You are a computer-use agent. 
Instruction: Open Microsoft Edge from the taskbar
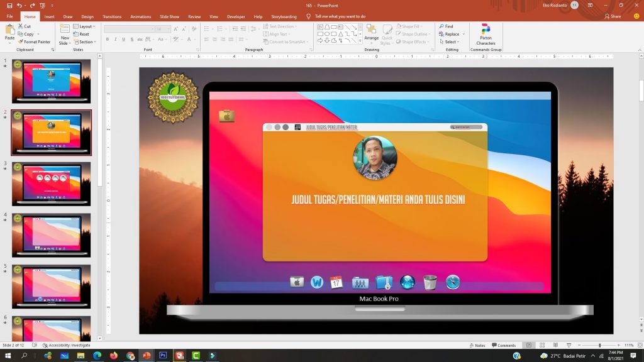point(97,356)
